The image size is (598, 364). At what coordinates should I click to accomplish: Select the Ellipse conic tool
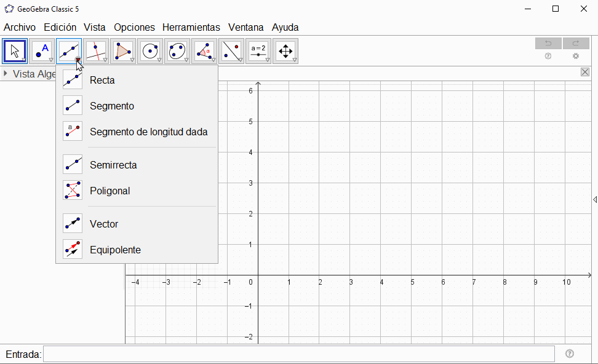(x=177, y=51)
